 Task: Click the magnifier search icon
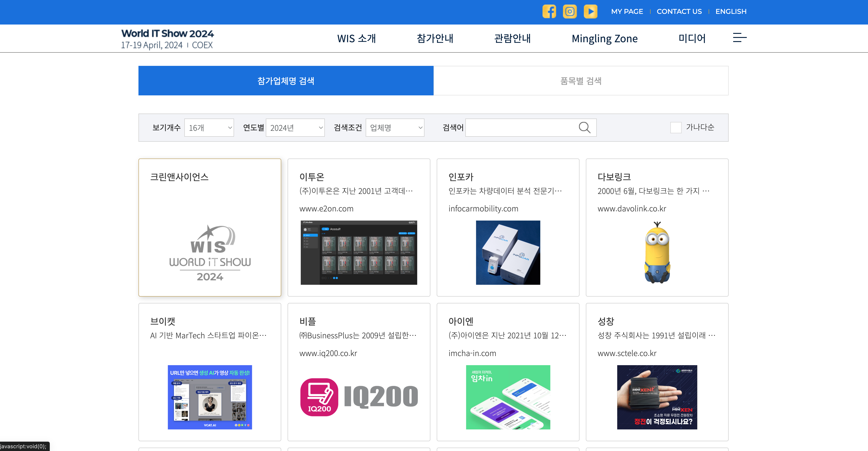tap(584, 127)
